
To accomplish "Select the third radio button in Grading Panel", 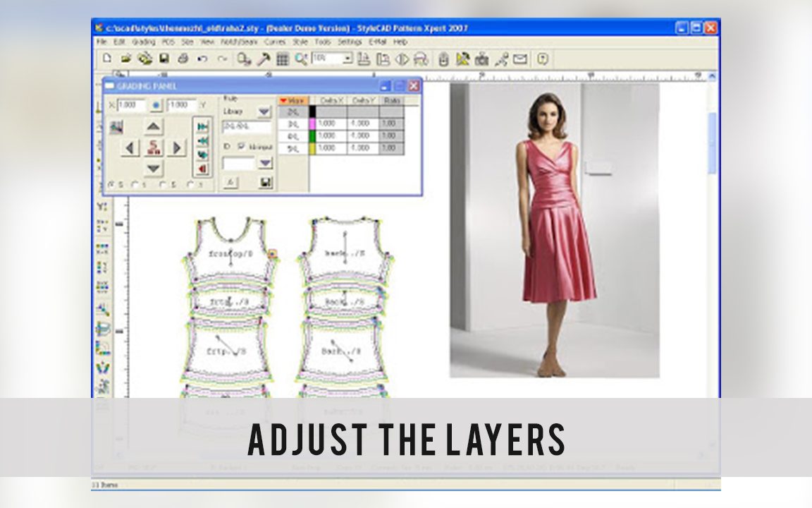I will point(163,185).
